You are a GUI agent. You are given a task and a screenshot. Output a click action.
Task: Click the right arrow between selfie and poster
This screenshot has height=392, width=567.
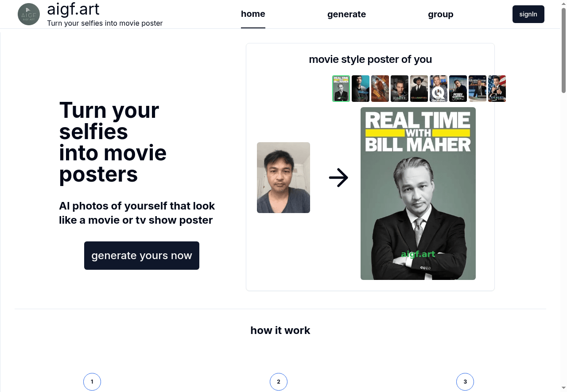[339, 178]
